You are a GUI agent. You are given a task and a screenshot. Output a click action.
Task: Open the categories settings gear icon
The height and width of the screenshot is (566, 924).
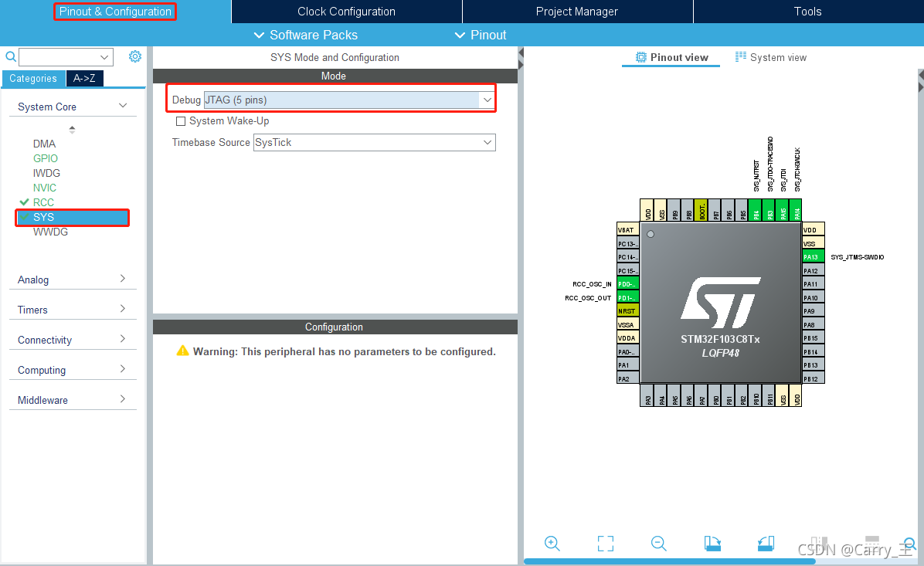pyautogui.click(x=135, y=56)
